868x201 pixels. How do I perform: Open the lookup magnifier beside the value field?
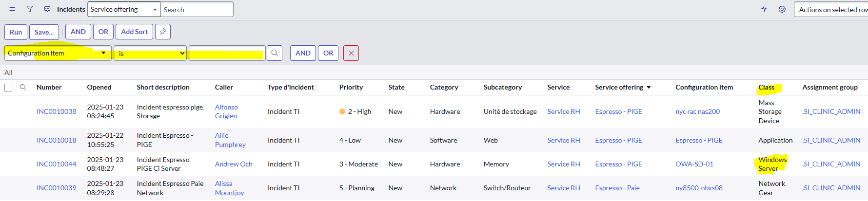pos(275,53)
